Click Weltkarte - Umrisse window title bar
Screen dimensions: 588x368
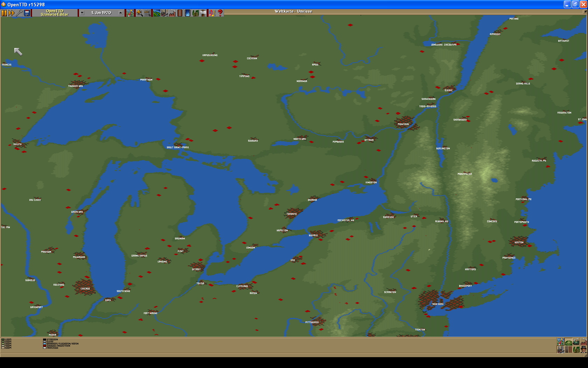click(293, 12)
